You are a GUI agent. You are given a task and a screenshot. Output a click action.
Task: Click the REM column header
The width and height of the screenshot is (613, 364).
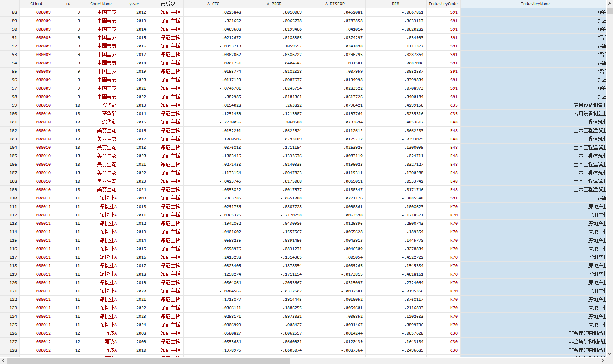click(x=396, y=4)
